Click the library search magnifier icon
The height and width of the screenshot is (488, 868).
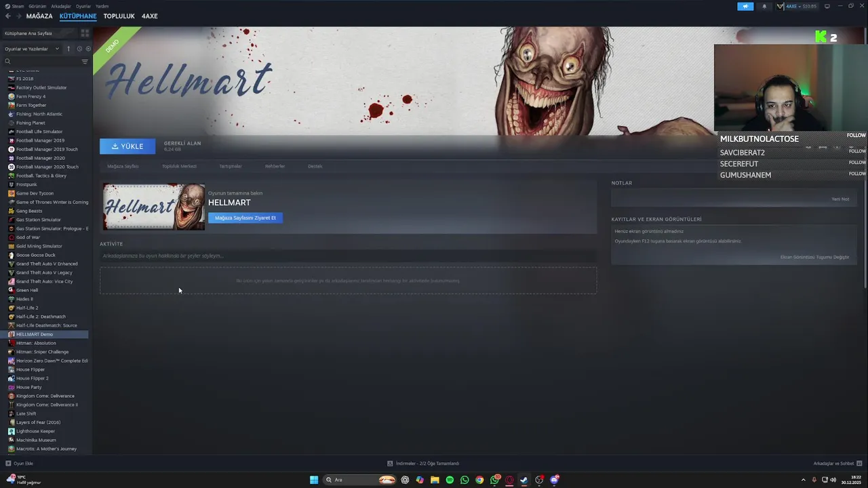[x=7, y=62]
